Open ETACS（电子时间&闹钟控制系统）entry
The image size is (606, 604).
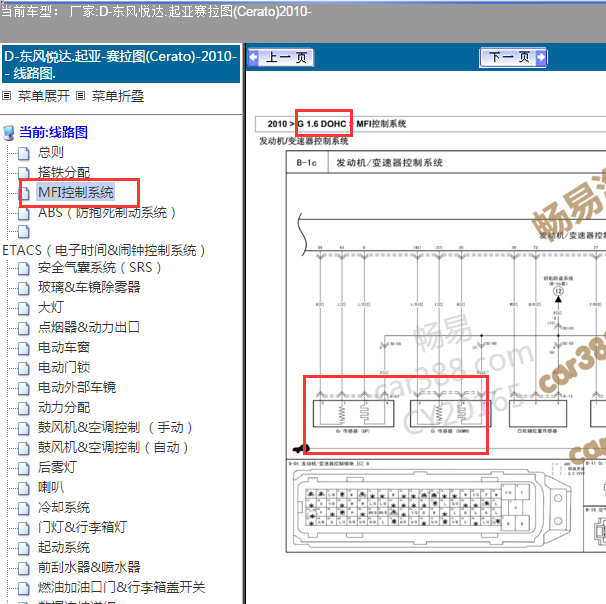pyautogui.click(x=104, y=250)
